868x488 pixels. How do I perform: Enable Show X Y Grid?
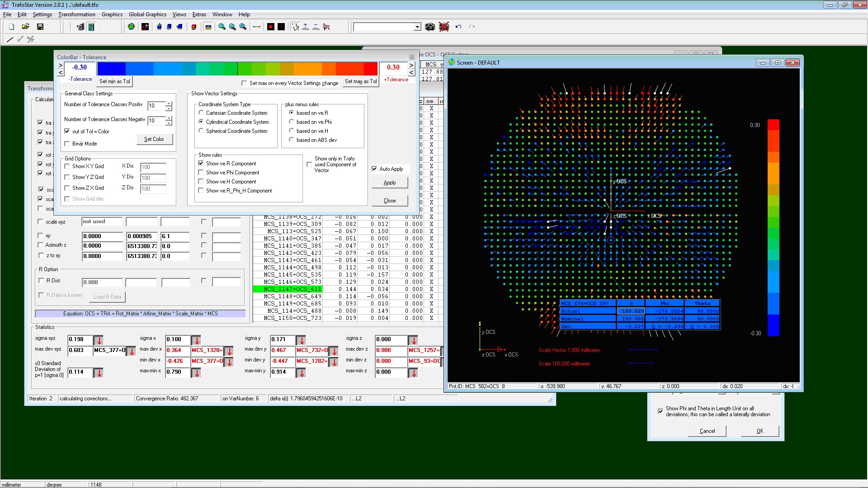pos(67,166)
